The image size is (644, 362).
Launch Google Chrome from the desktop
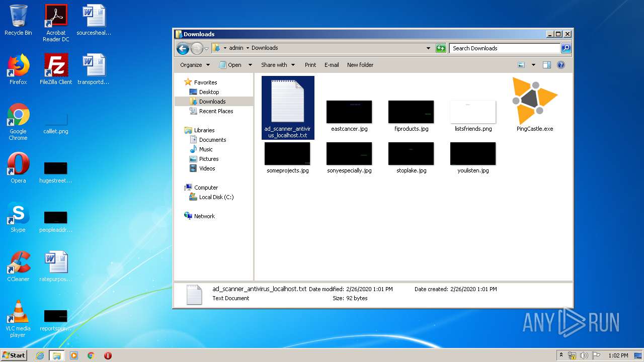18,122
